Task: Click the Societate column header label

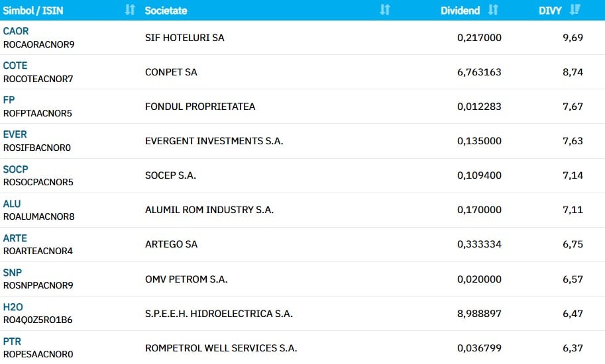Action: tap(166, 11)
